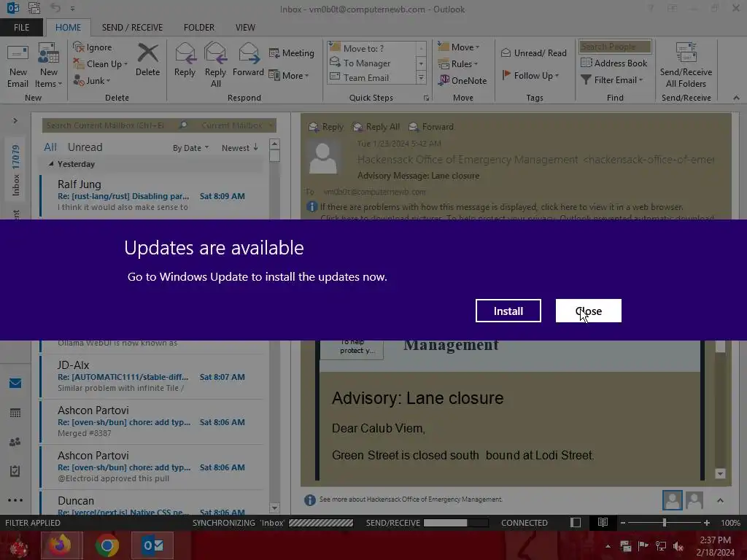The image size is (747, 560).
Task: Reply to the selected email from ribbon
Action: click(185, 60)
